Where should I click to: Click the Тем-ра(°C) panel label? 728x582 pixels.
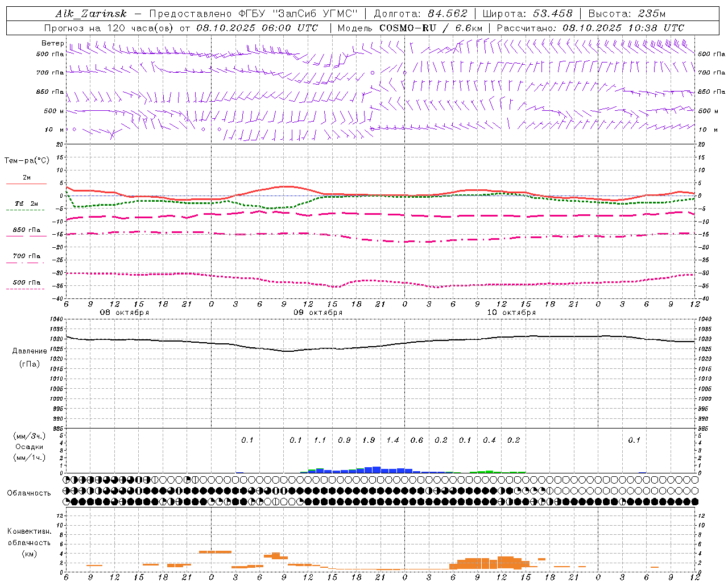[27, 161]
